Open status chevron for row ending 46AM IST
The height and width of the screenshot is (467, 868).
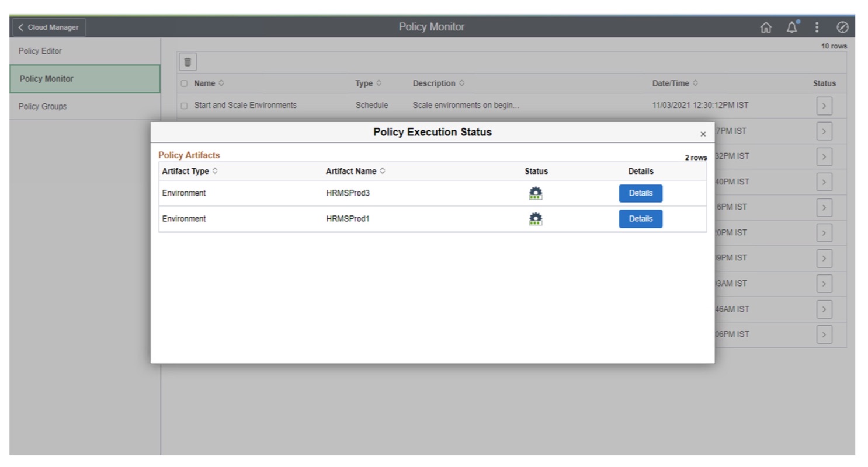point(824,309)
